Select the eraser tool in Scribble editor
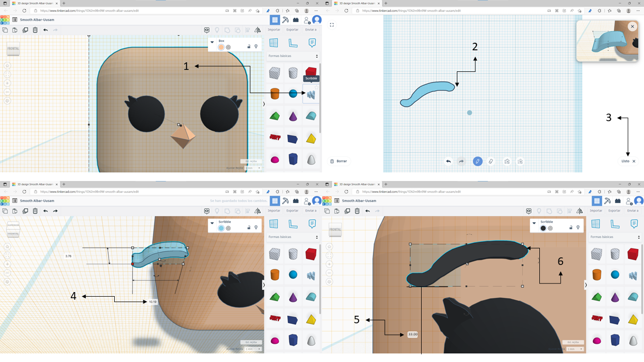Viewport: 644px width, 362px height. click(x=492, y=161)
